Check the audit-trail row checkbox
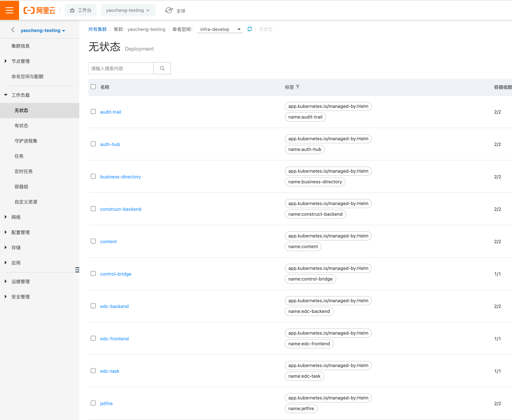 93,111
